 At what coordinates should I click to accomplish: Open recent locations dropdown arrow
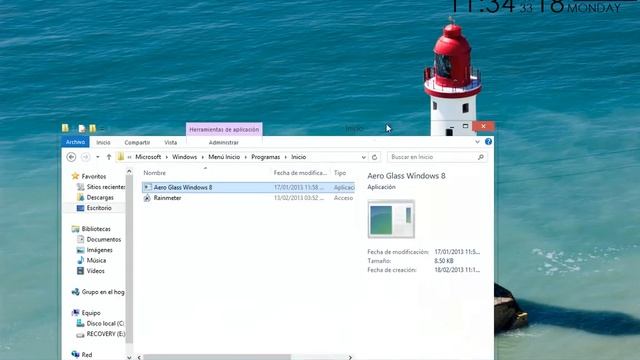coord(98,157)
